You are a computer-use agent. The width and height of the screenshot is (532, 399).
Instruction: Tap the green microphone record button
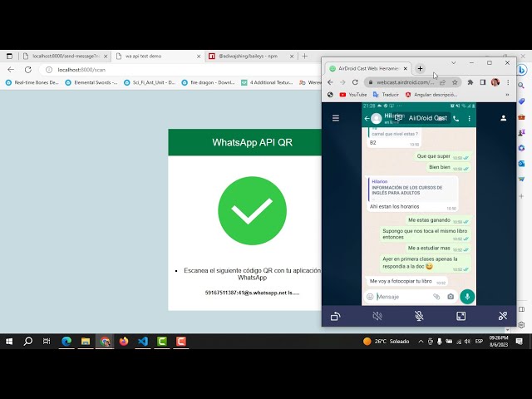point(467,297)
